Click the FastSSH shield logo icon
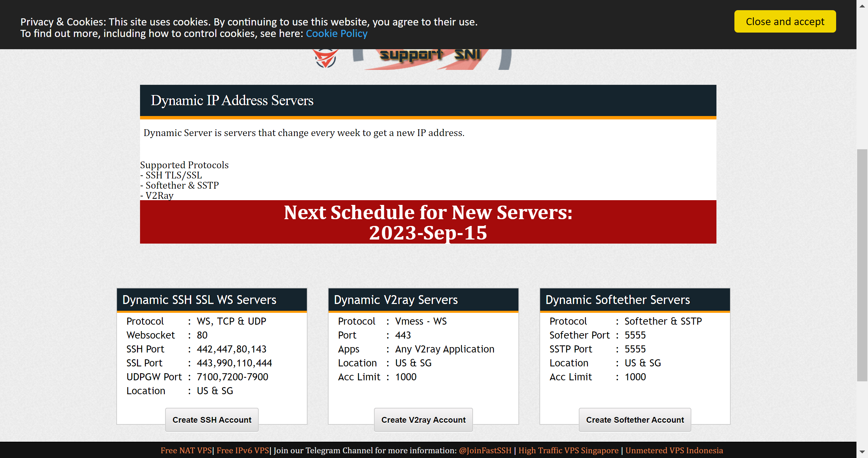The width and height of the screenshot is (868, 458). (x=325, y=58)
